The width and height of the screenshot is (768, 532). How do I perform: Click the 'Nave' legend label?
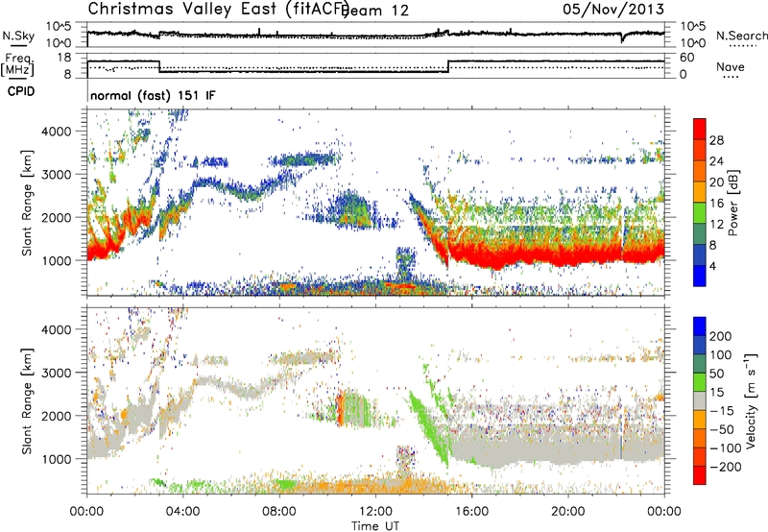731,66
